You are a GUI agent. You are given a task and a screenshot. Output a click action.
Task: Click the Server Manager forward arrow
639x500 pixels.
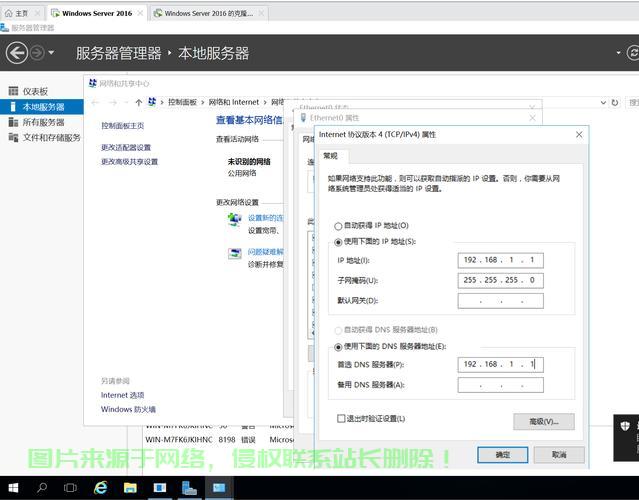tap(37, 53)
